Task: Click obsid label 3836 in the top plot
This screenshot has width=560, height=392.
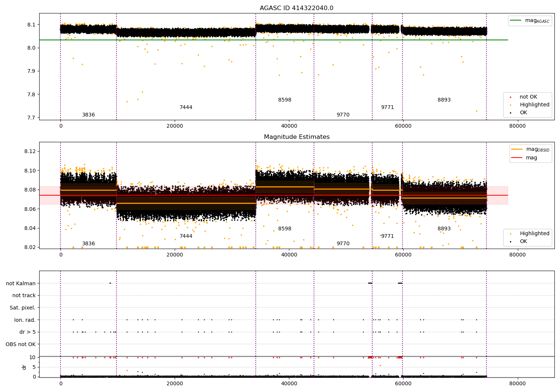Action: (x=88, y=115)
